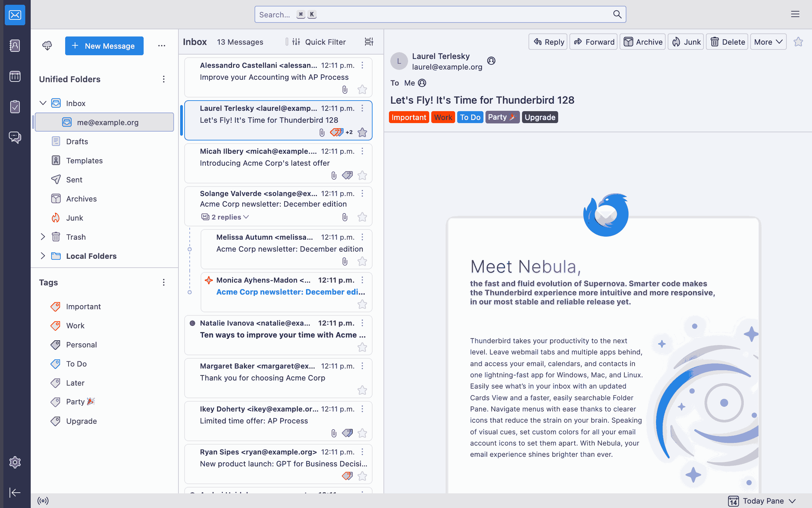Click New Message button
This screenshot has width=812, height=508.
point(104,46)
